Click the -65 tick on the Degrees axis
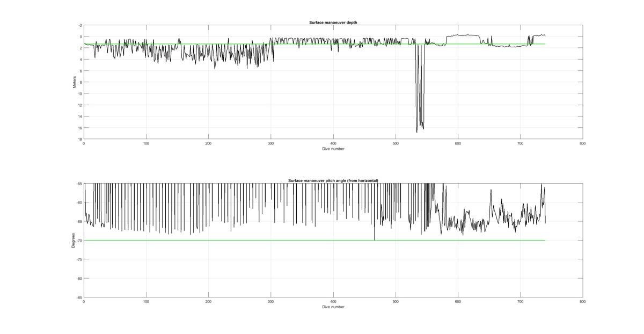The height and width of the screenshot is (334, 644). click(79, 221)
